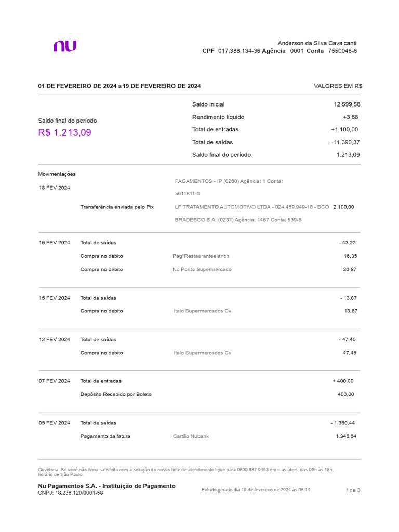Screen dimensions: 399x532
Task: Click the Total de entradas value +1.100,00
Action: [344, 129]
